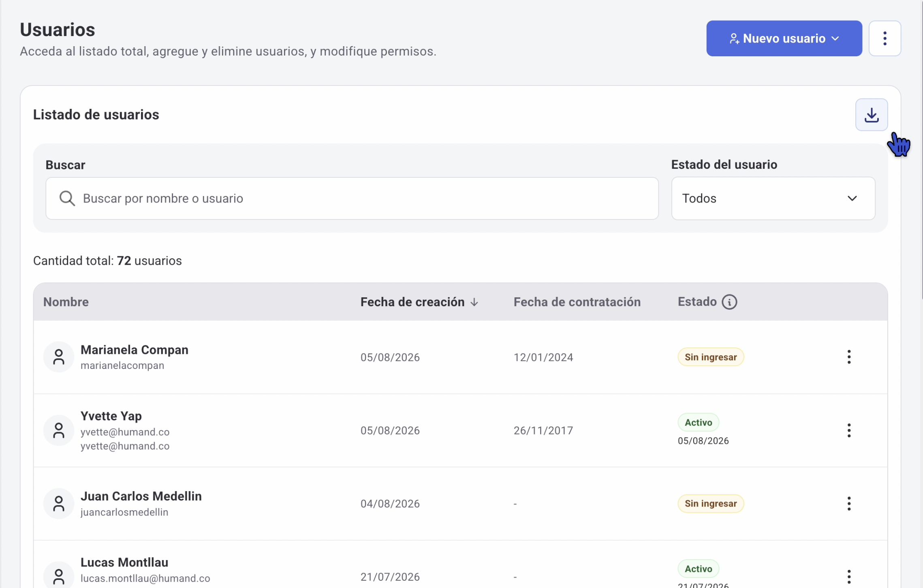The width and height of the screenshot is (923, 588).
Task: Click creation date 21/07/2026 in Lucas Montllau row
Action: point(390,577)
